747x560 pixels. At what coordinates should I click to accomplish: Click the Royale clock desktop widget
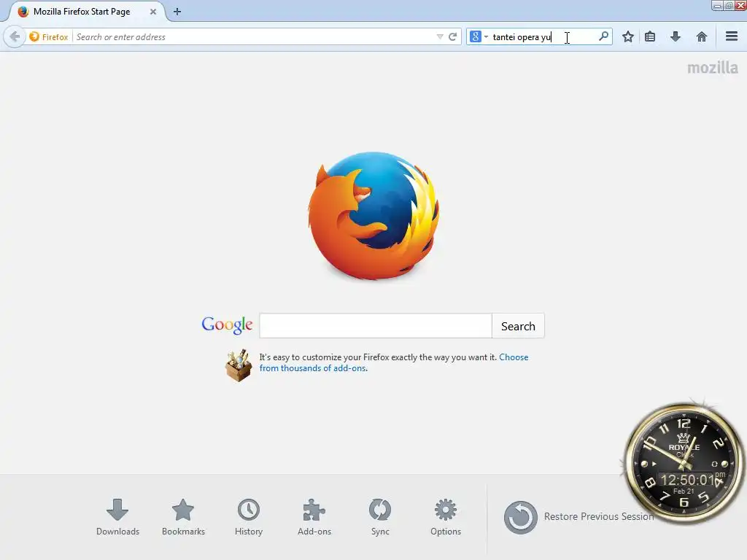[x=684, y=462]
